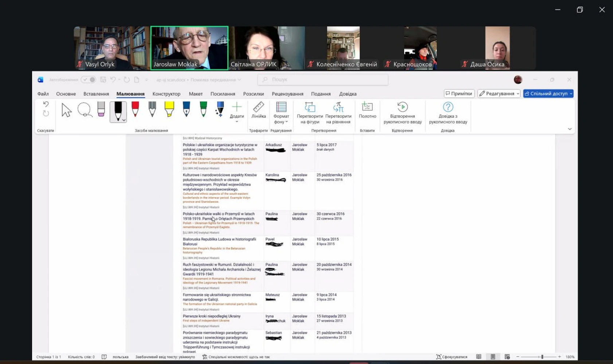Select the red pen tool
The width and height of the screenshot is (613, 364).
point(135,109)
